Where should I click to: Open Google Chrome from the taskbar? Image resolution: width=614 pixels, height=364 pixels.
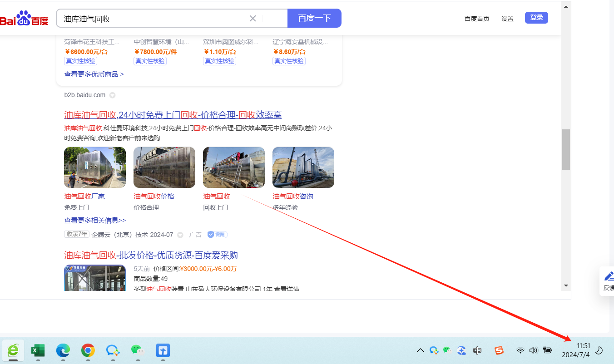pos(88,350)
